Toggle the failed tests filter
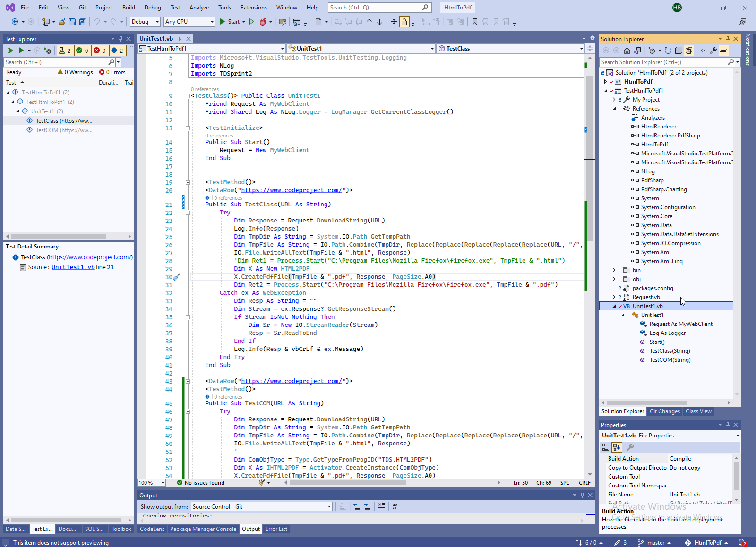The width and height of the screenshot is (756, 547). 99,51
